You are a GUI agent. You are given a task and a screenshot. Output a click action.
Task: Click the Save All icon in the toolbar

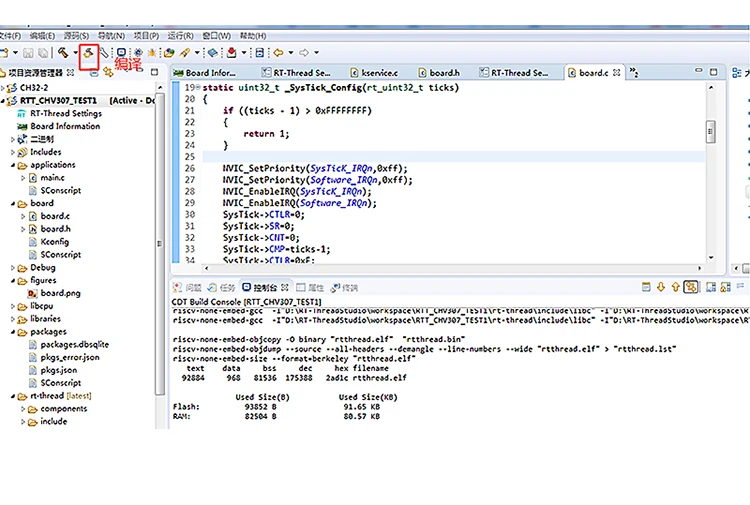pyautogui.click(x=43, y=53)
